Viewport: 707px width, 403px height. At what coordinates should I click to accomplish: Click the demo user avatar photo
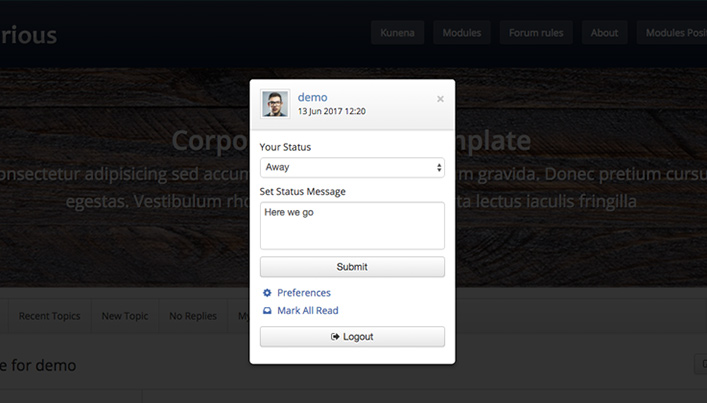coord(275,104)
